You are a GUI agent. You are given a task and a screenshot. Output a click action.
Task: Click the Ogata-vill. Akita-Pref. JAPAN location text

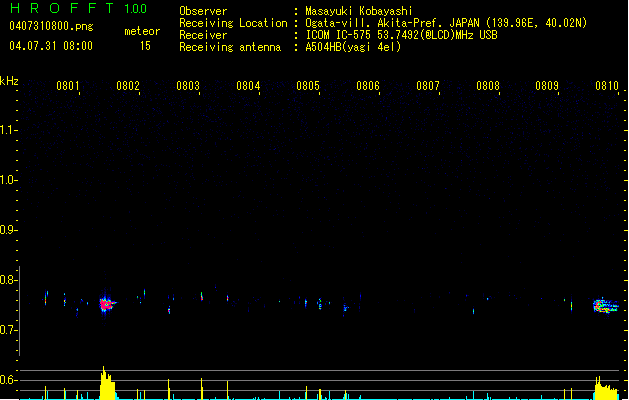[446, 23]
